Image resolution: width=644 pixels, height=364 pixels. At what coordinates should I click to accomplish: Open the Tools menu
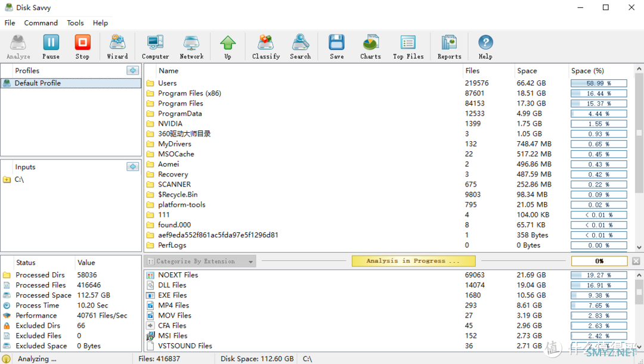[75, 23]
